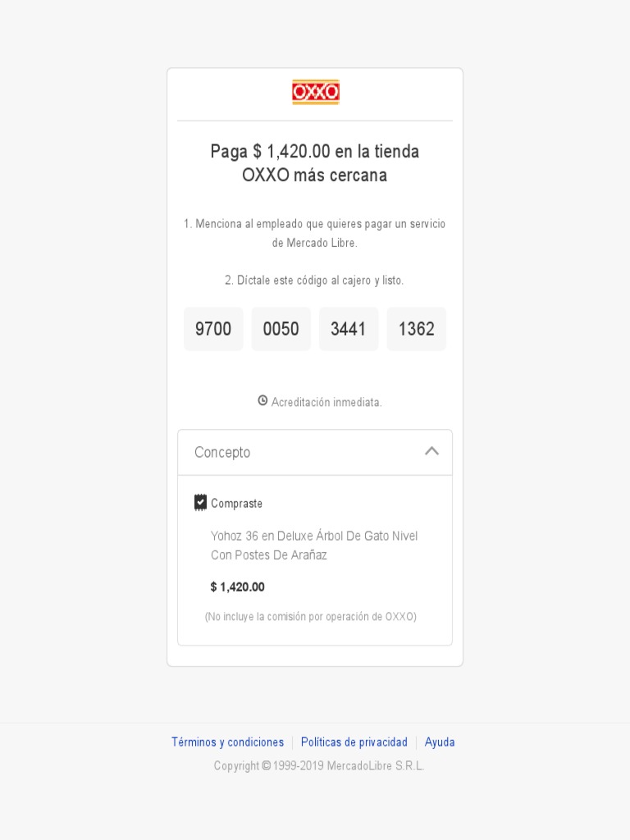Click the clock icon beside Acreditación inmediata

[262, 401]
